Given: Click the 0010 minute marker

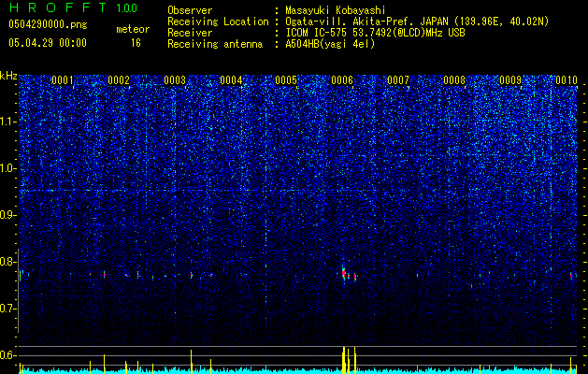Looking at the screenshot, I should coord(566,79).
